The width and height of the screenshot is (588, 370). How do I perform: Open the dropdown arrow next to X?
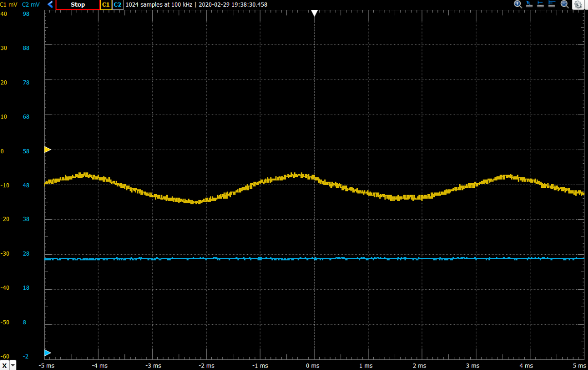13,365
